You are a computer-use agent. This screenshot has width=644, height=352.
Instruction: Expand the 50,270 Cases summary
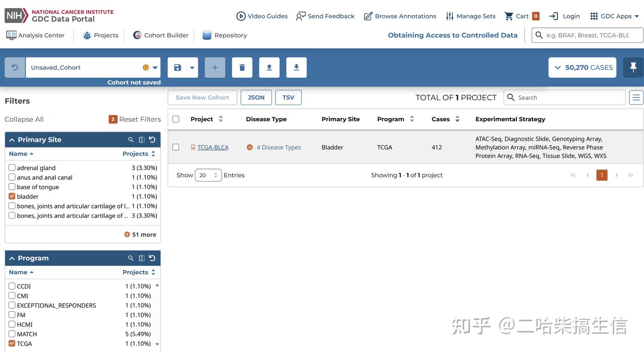pyautogui.click(x=582, y=68)
